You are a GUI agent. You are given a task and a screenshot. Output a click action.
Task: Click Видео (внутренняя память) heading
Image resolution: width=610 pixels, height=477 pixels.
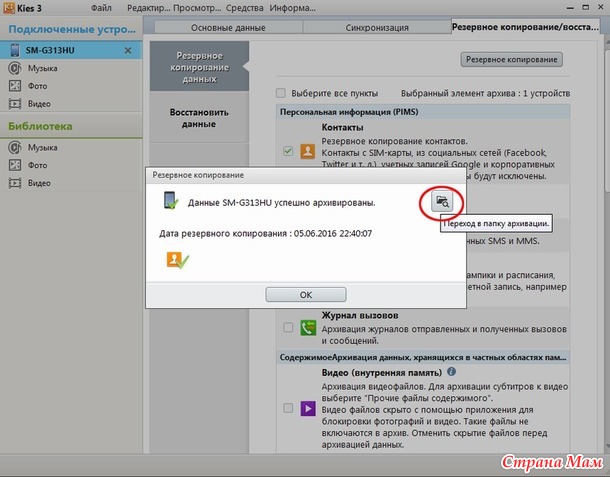pos(382,372)
